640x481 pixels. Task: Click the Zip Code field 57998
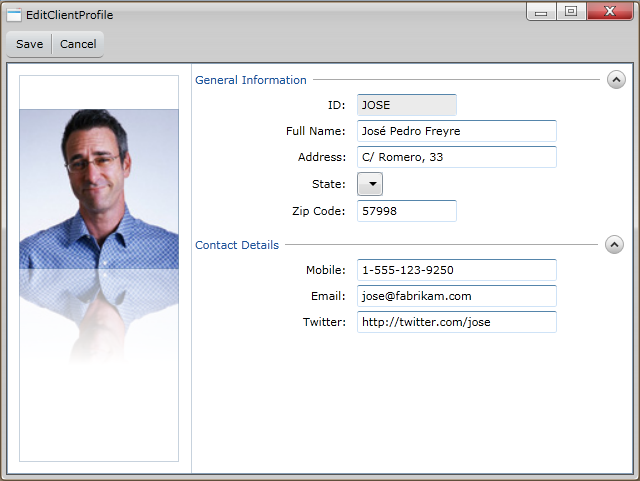pyautogui.click(x=407, y=211)
